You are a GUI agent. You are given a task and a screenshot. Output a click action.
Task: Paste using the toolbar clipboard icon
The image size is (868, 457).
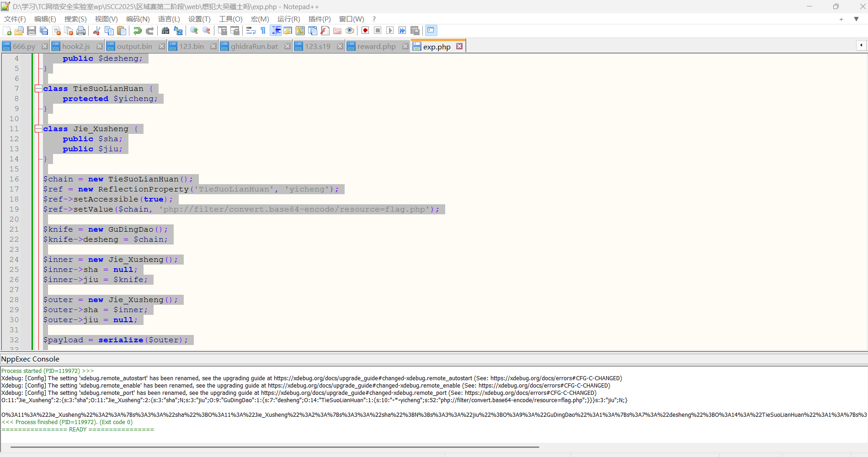[122, 31]
